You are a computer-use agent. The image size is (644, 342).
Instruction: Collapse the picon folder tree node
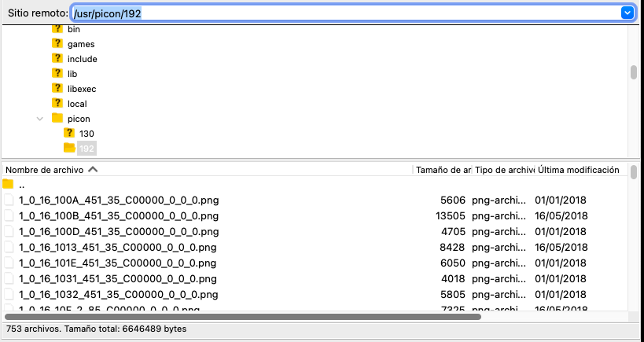click(x=39, y=119)
